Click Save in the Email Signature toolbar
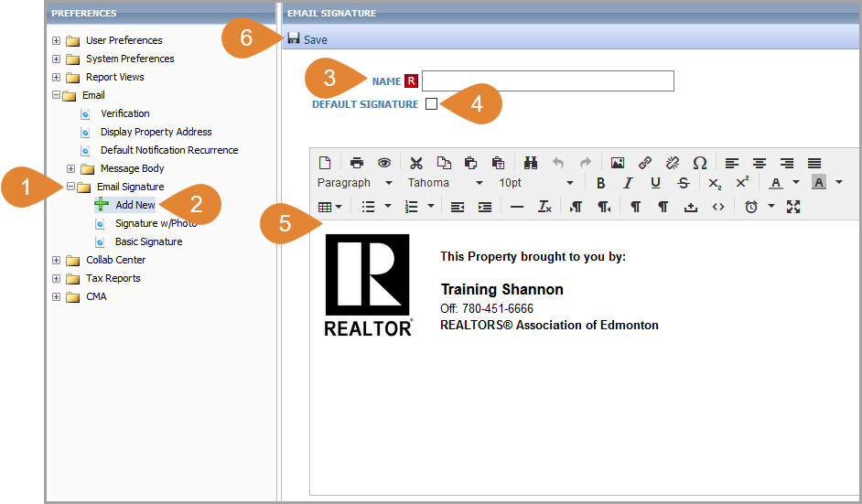 coord(307,39)
